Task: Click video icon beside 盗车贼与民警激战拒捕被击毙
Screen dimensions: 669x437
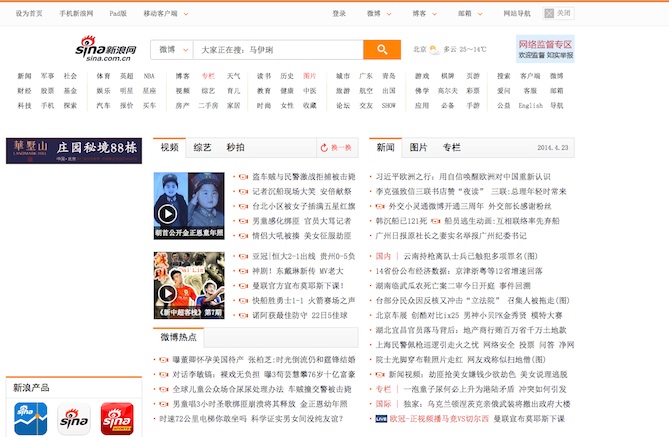Action: click(x=243, y=177)
